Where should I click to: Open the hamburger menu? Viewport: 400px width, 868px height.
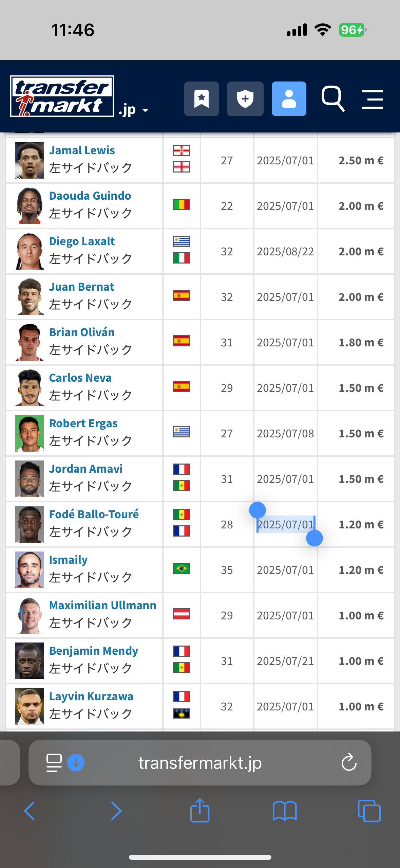tap(372, 99)
